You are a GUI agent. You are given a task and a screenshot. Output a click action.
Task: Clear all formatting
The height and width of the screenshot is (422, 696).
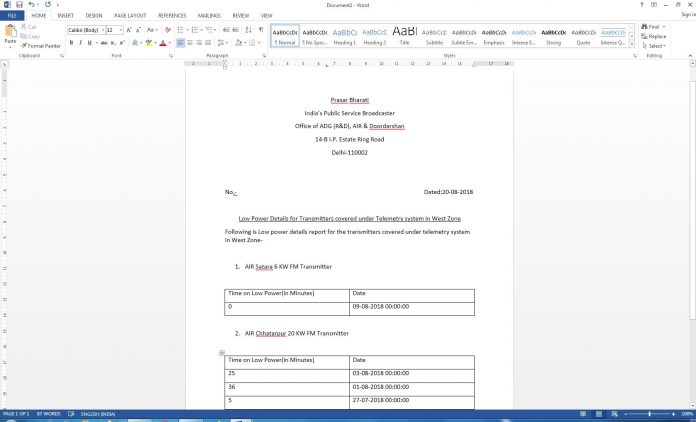point(168,30)
